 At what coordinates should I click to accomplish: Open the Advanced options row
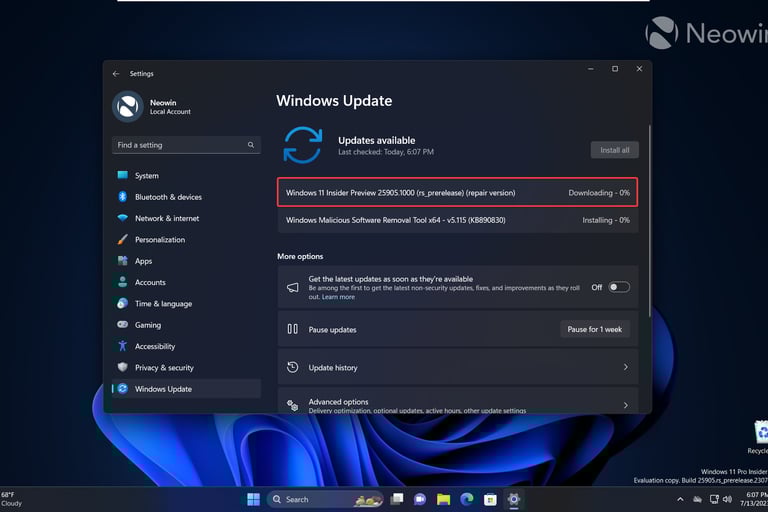(x=457, y=401)
